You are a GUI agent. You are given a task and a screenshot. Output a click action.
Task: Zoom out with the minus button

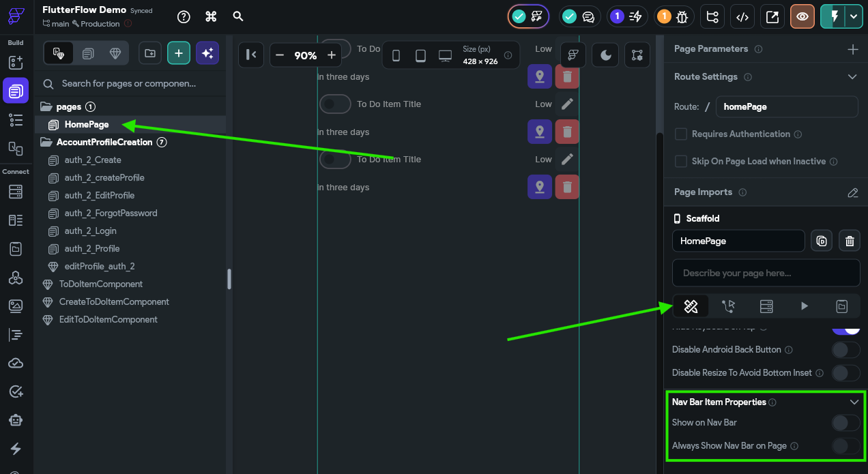click(280, 55)
